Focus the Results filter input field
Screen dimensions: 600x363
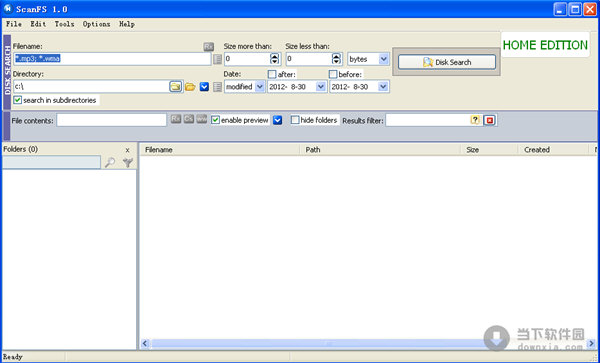pos(427,120)
